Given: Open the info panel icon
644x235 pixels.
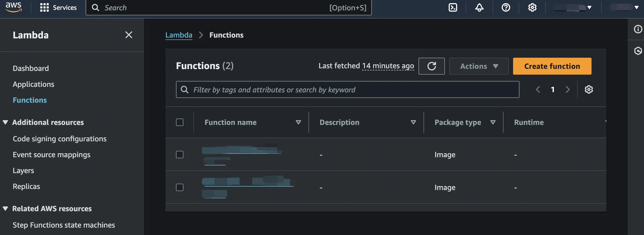Looking at the screenshot, I should pyautogui.click(x=638, y=29).
